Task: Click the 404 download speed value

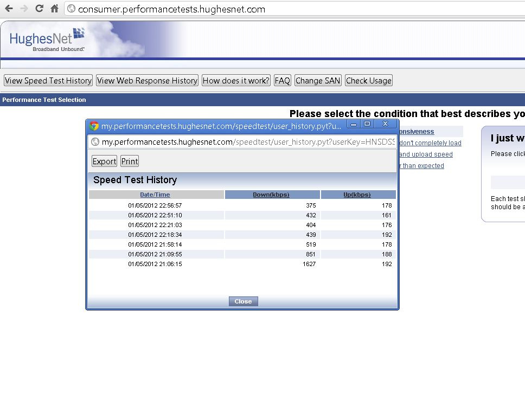Action: pos(311,225)
